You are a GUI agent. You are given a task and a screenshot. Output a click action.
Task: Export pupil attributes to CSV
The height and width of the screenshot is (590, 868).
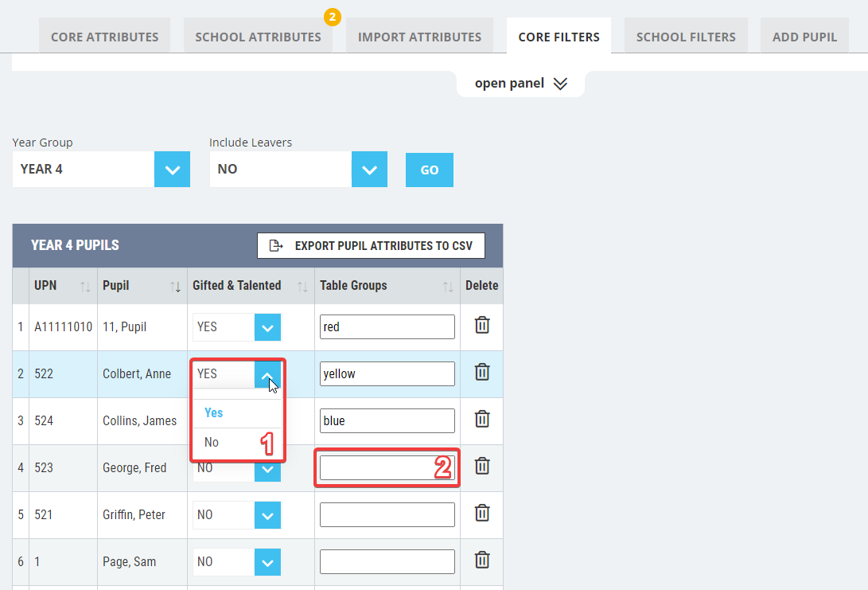pos(371,245)
